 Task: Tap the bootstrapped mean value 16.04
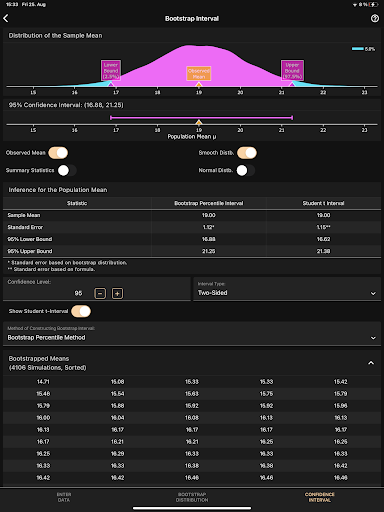117,418
